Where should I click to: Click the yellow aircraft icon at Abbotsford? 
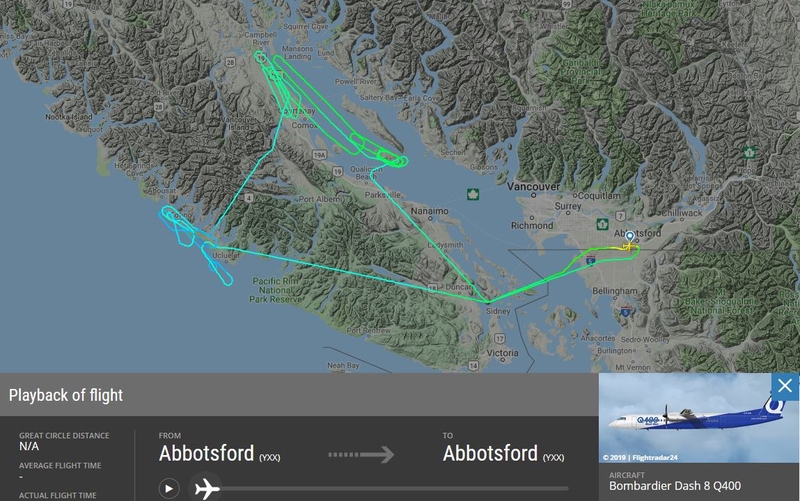click(x=629, y=247)
